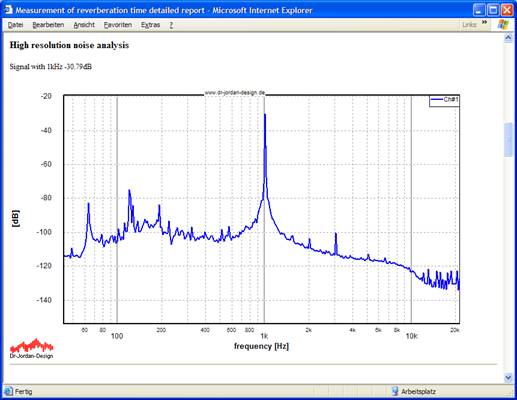Click the Fertig status page icon

tap(8, 391)
